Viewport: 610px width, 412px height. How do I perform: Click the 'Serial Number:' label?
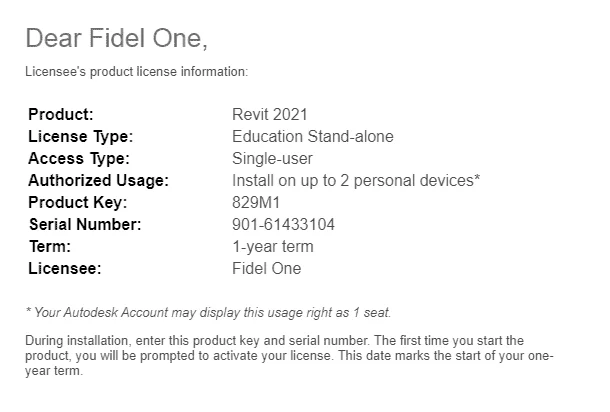pos(85,224)
